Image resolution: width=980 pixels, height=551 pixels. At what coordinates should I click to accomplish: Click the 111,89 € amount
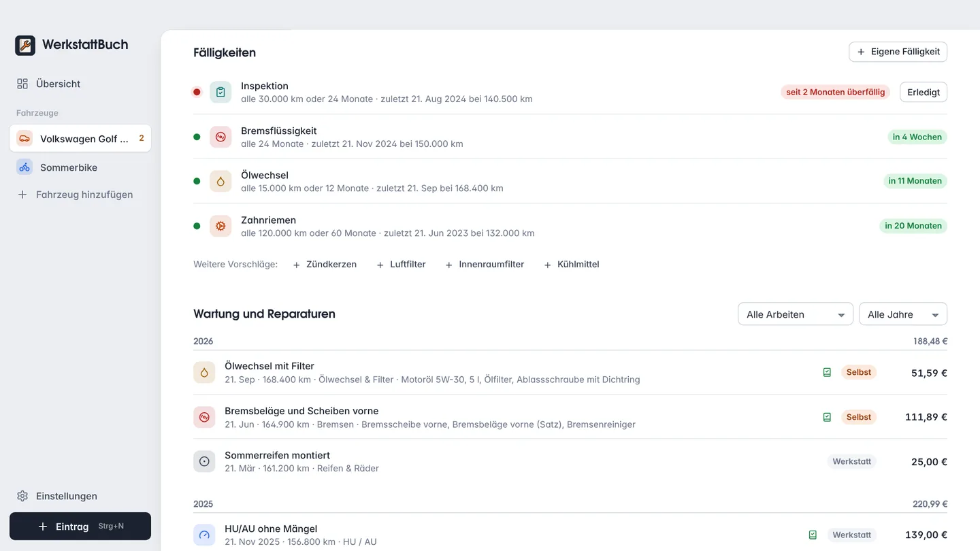click(x=926, y=417)
